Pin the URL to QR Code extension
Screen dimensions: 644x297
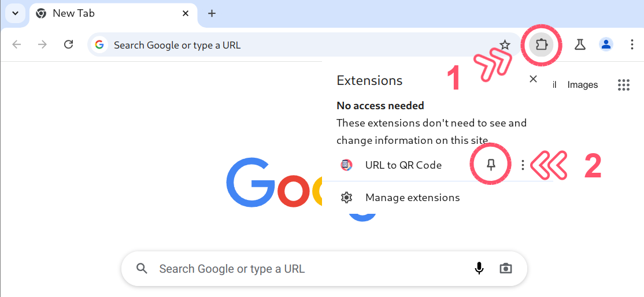[x=491, y=165]
